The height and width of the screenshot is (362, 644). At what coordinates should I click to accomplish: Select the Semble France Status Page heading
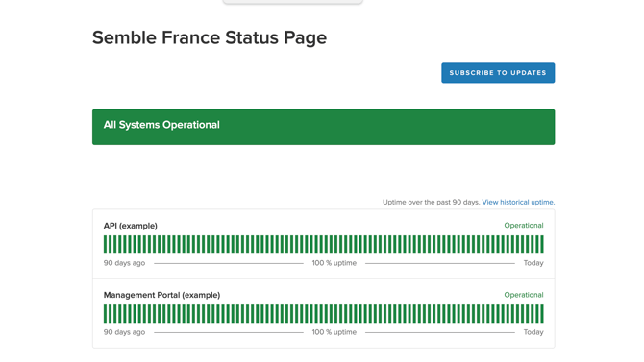(x=210, y=37)
